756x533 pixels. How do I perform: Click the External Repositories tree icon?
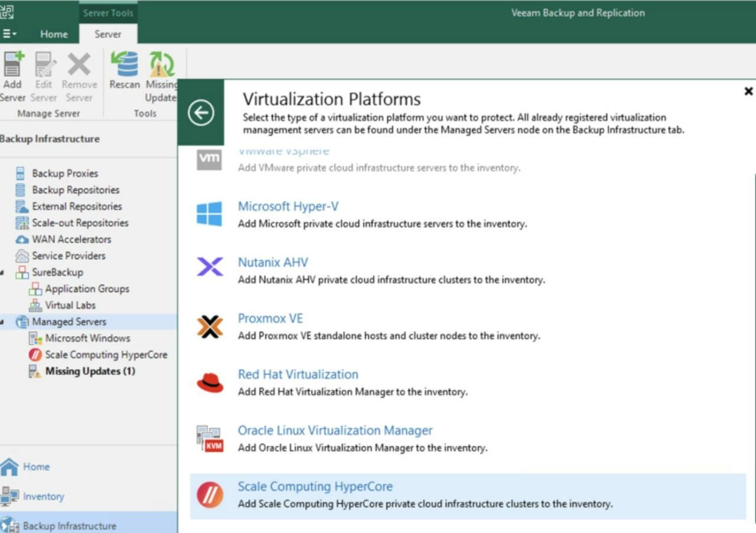22,206
